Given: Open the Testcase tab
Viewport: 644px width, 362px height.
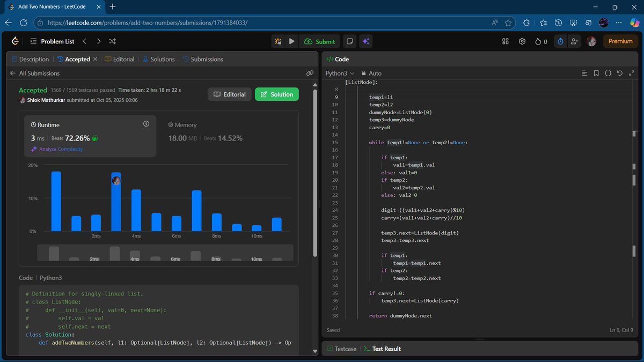Looking at the screenshot, I should (x=341, y=349).
